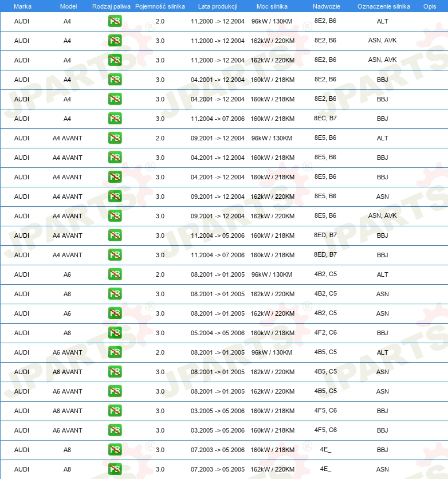448x479 pixels.
Task: Click the ALT engine code in the A6 AVANT row
Action: click(x=382, y=352)
